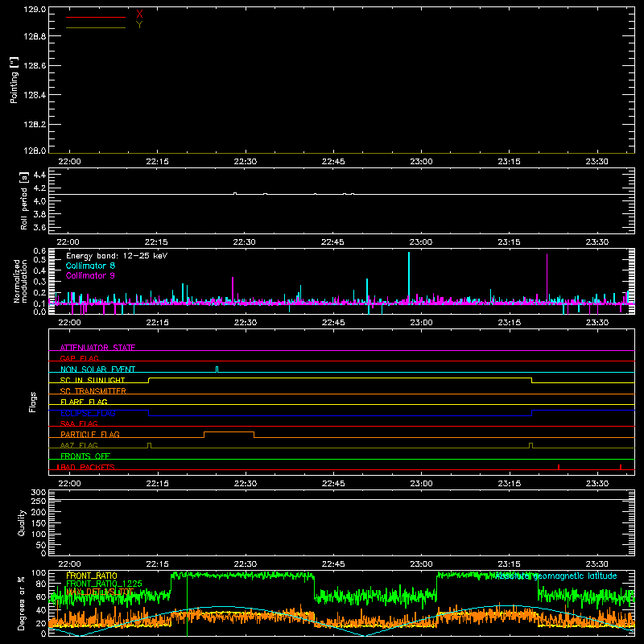Viewport: 644px width, 644px height.
Task: Click the red "X" legend label
Action: 139,14
